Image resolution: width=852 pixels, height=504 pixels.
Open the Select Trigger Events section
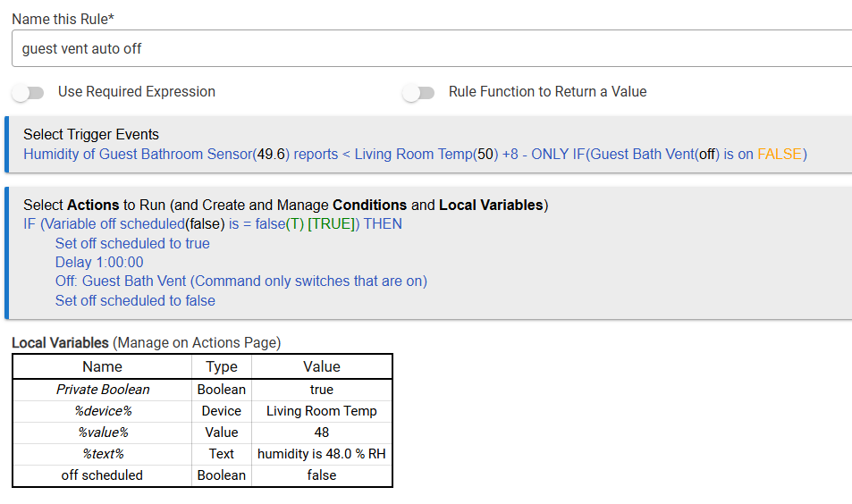(91, 135)
